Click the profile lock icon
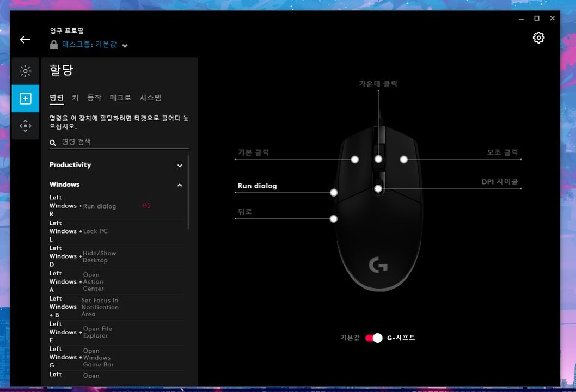The width and height of the screenshot is (576, 392). pos(54,45)
